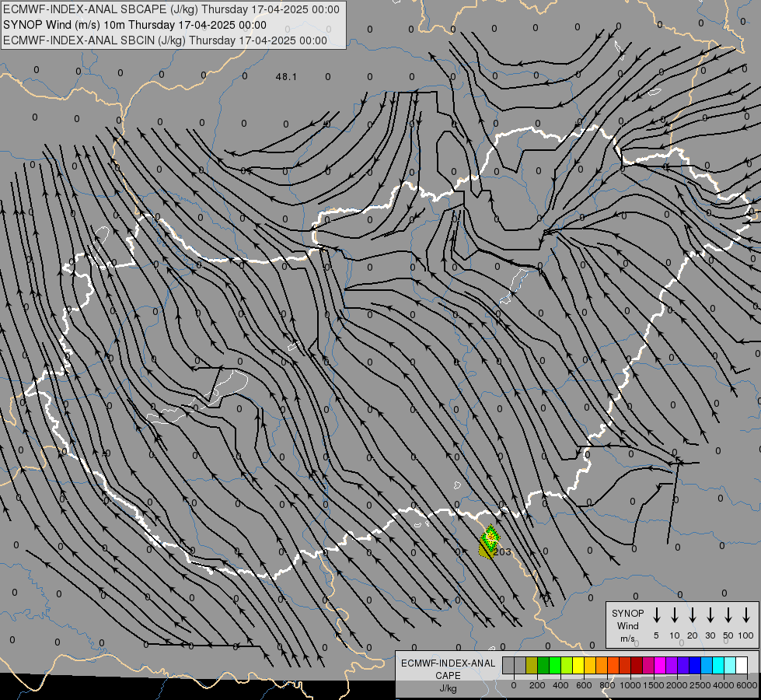Viewport: 761px width, 700px height.
Task: Click the 200 tick label in CAPE legend
Action: [537, 685]
